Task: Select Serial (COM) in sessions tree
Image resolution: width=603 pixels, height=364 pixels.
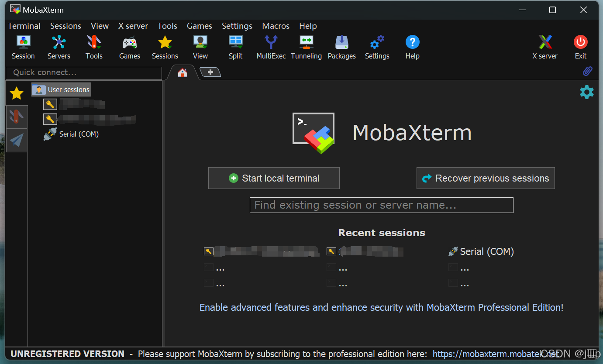Action: coord(71,134)
